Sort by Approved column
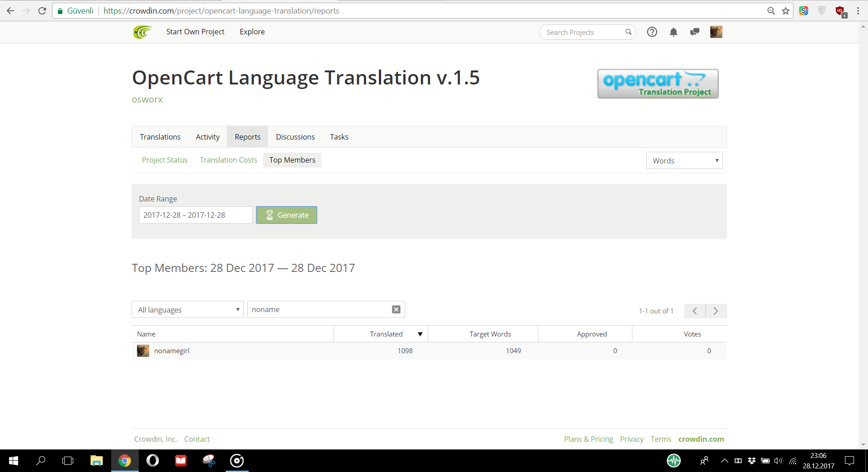The height and width of the screenshot is (472, 868). 592,334
